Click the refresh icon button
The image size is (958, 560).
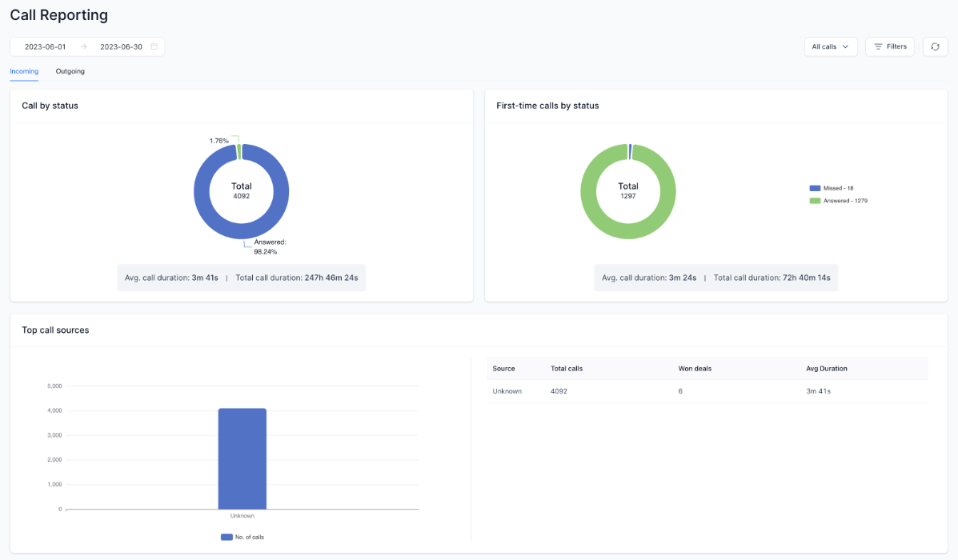click(x=935, y=46)
